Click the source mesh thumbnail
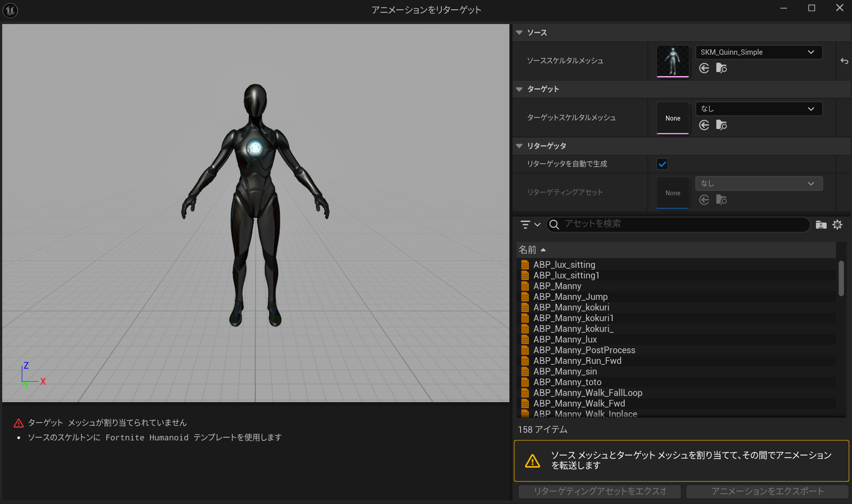 pyautogui.click(x=673, y=61)
